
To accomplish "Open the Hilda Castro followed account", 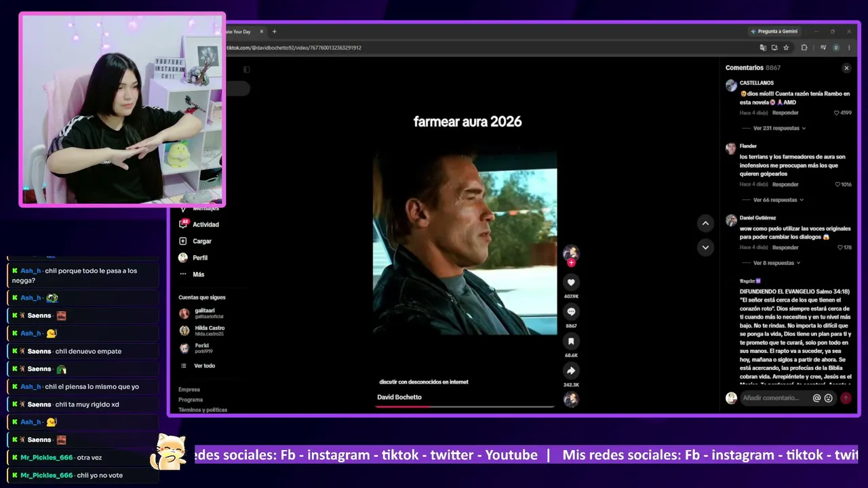I will point(203,331).
